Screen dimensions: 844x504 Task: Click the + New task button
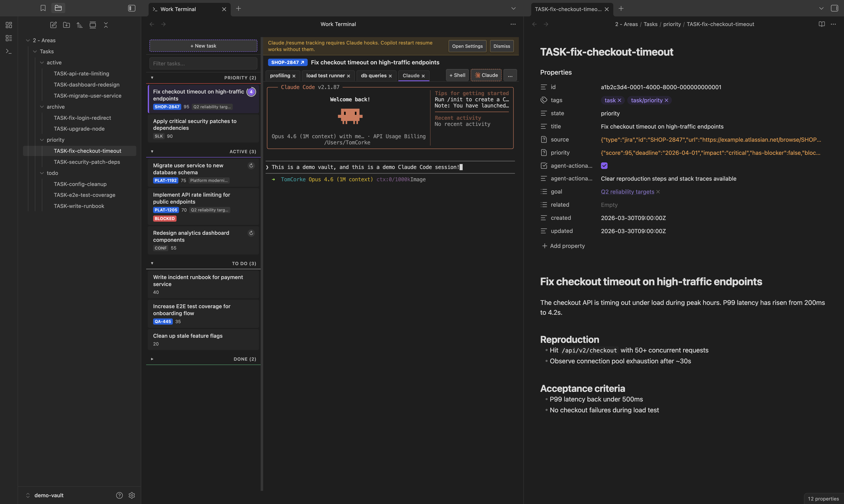coord(203,46)
